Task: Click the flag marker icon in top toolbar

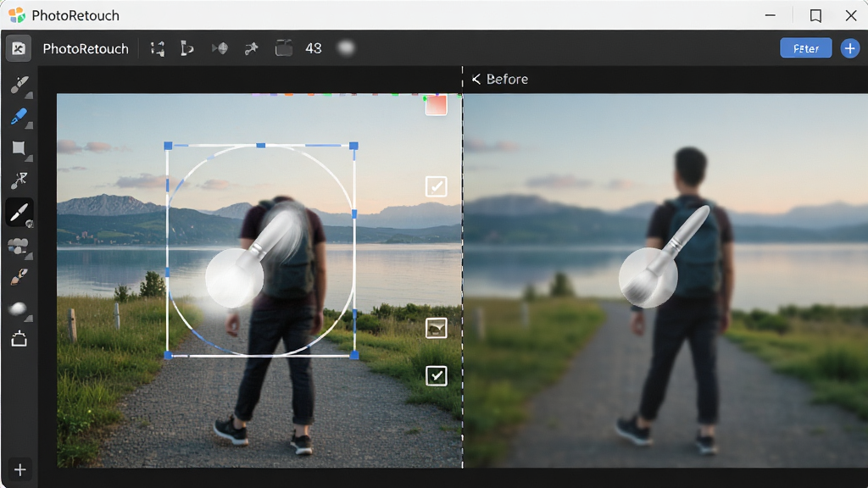Action: [x=187, y=48]
